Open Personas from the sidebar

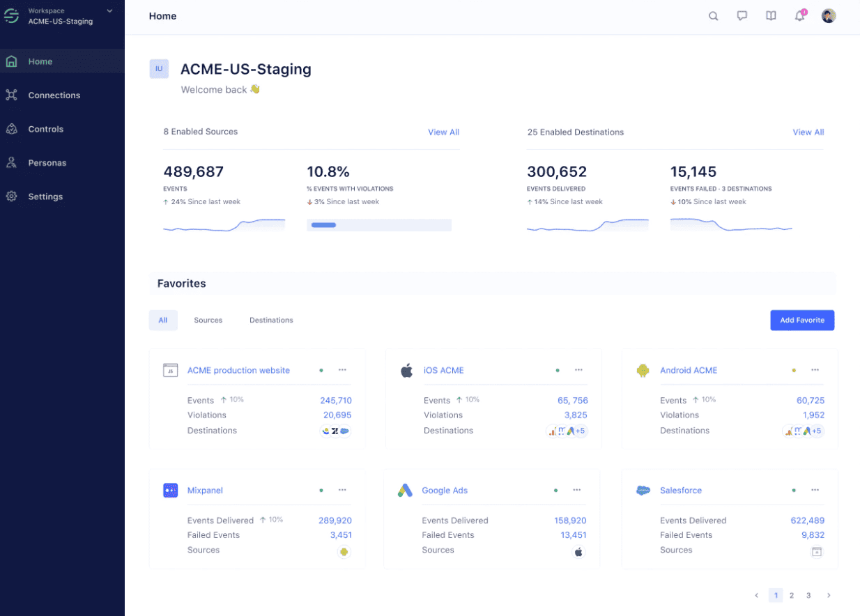47,163
